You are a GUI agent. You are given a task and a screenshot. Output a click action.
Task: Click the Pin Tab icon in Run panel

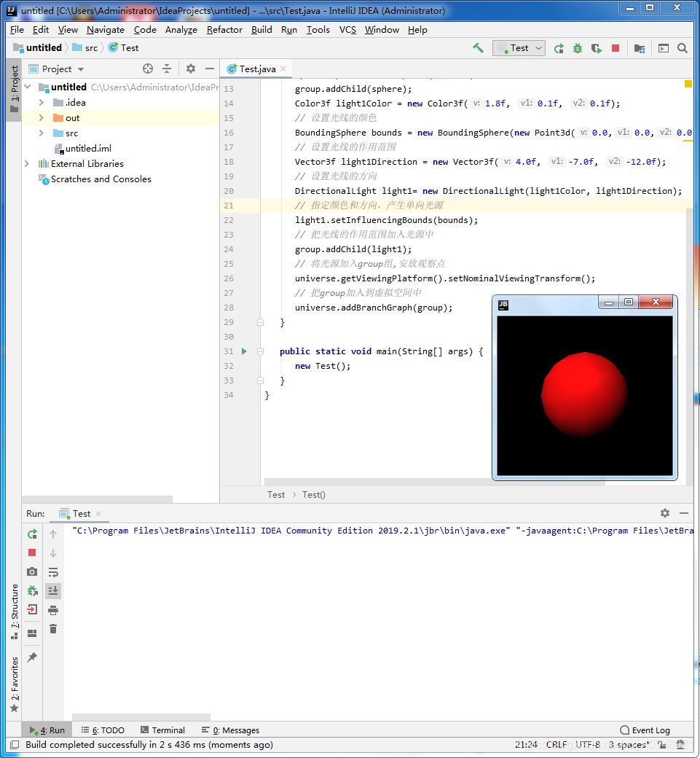32,657
